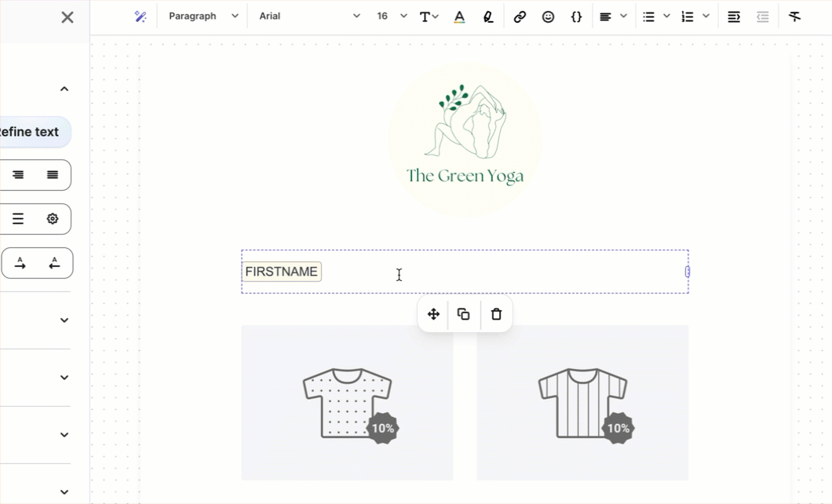Delete the selected text block
Screen dimensions: 832x504
tap(496, 314)
